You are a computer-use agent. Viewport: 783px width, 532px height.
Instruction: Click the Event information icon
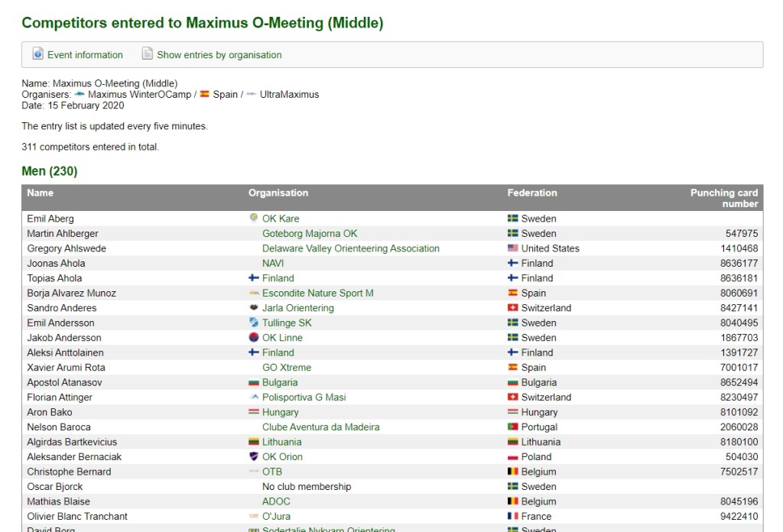tap(37, 54)
